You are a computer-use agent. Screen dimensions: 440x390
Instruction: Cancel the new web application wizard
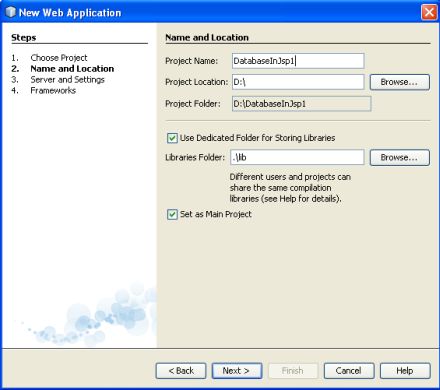point(349,371)
